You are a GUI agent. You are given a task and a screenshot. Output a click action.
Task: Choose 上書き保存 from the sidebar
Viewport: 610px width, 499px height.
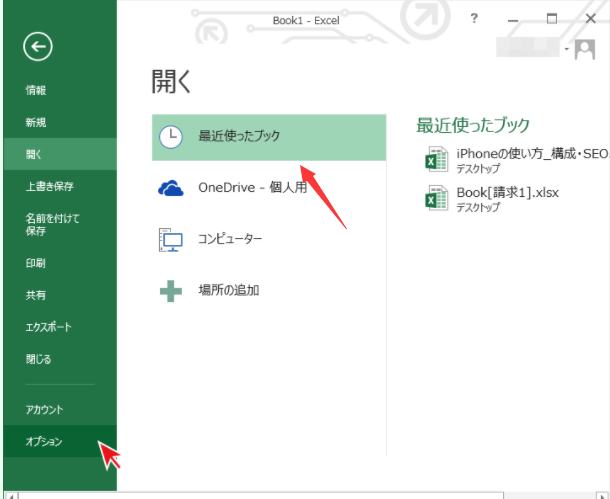[x=60, y=186]
